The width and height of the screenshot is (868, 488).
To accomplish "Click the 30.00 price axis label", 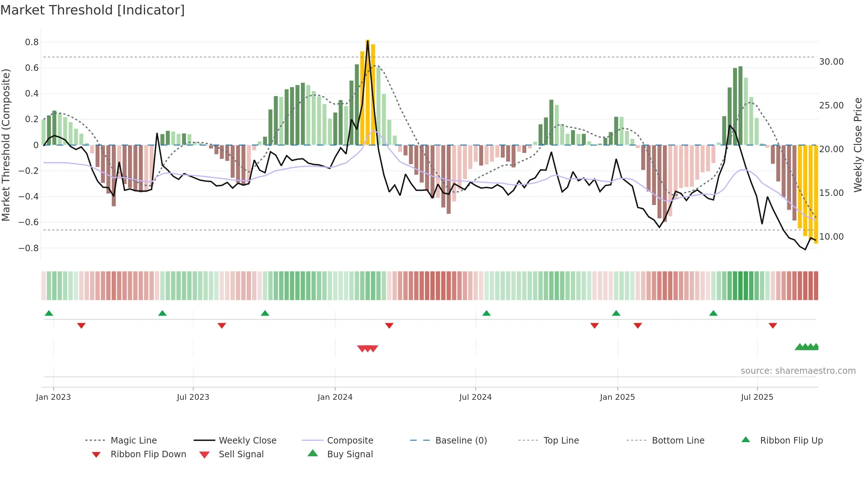I will point(831,62).
